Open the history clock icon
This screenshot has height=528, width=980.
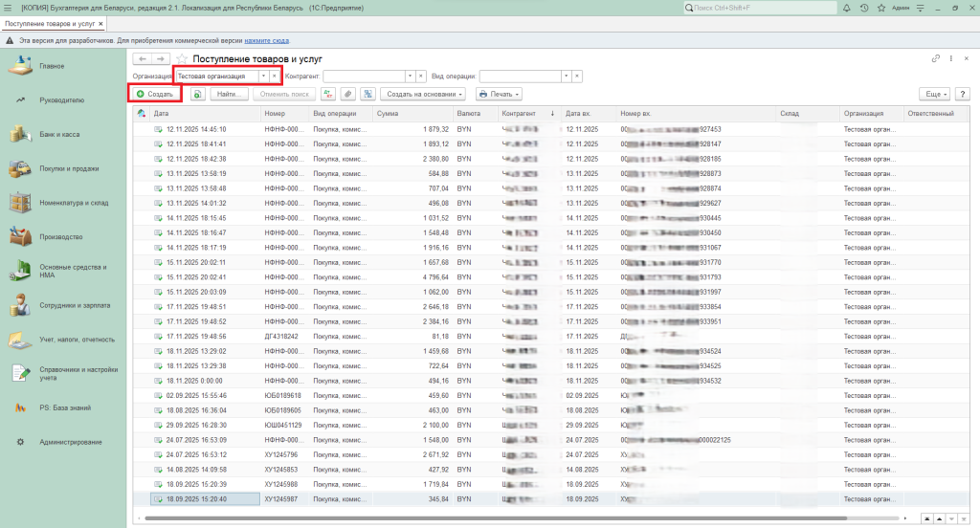(864, 8)
